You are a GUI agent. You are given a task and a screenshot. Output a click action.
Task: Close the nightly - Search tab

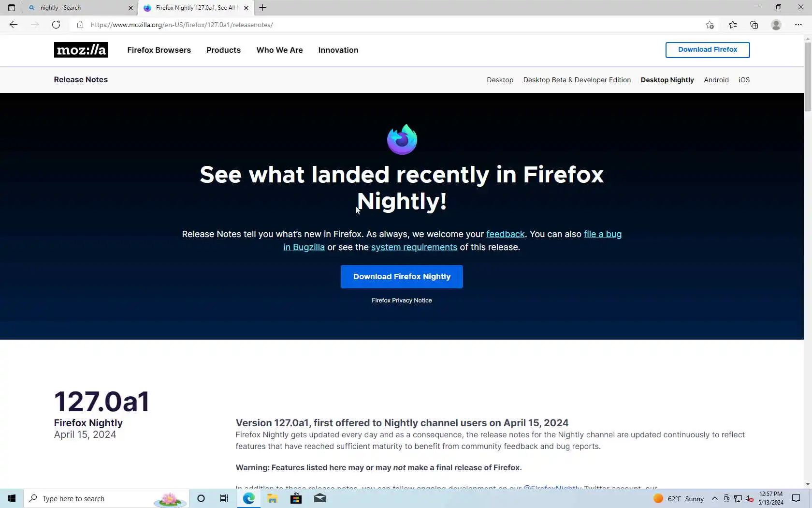(130, 8)
